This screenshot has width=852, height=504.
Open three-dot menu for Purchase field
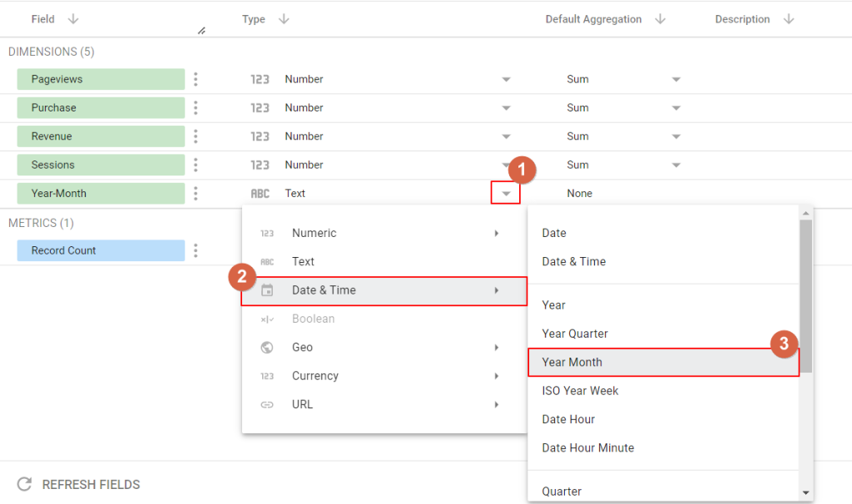pos(196,107)
